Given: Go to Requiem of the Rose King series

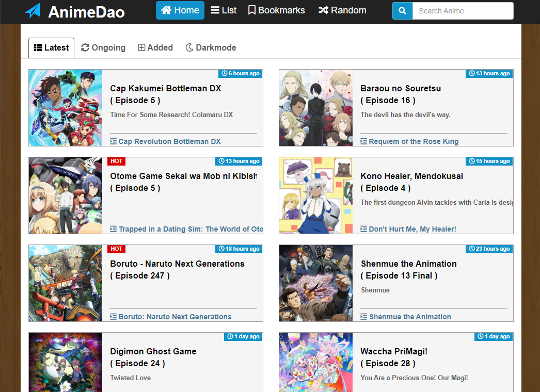Looking at the screenshot, I should click(414, 141).
